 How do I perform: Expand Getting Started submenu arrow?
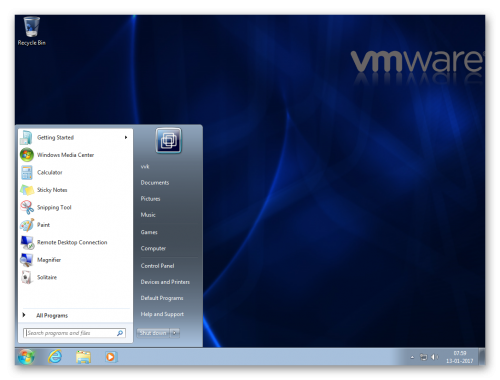[126, 137]
